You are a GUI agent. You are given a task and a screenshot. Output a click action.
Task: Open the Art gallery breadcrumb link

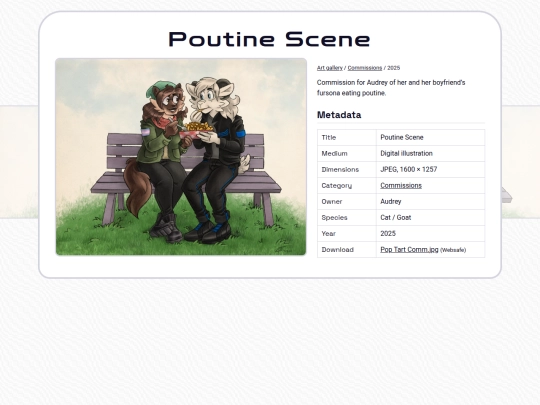330,68
